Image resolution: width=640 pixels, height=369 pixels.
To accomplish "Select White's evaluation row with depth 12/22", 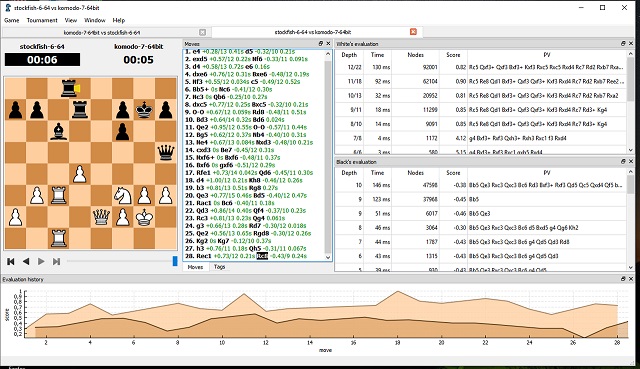I will click(481, 67).
